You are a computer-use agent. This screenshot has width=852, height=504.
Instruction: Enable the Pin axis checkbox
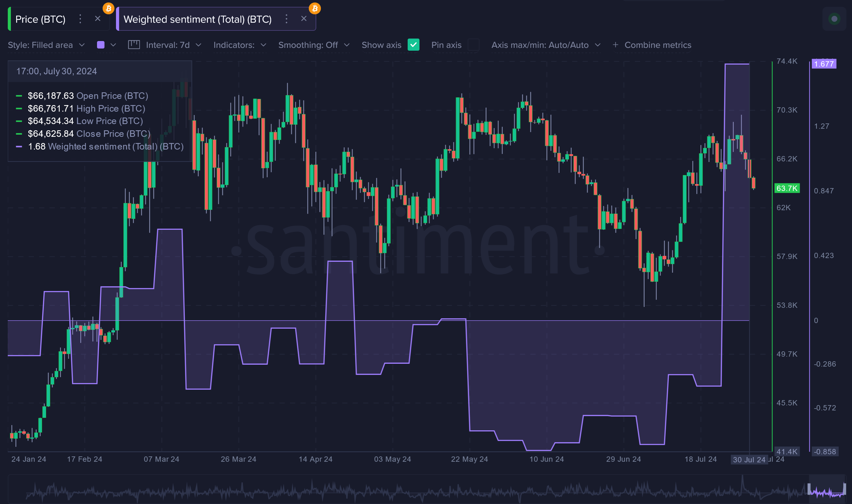coord(473,45)
